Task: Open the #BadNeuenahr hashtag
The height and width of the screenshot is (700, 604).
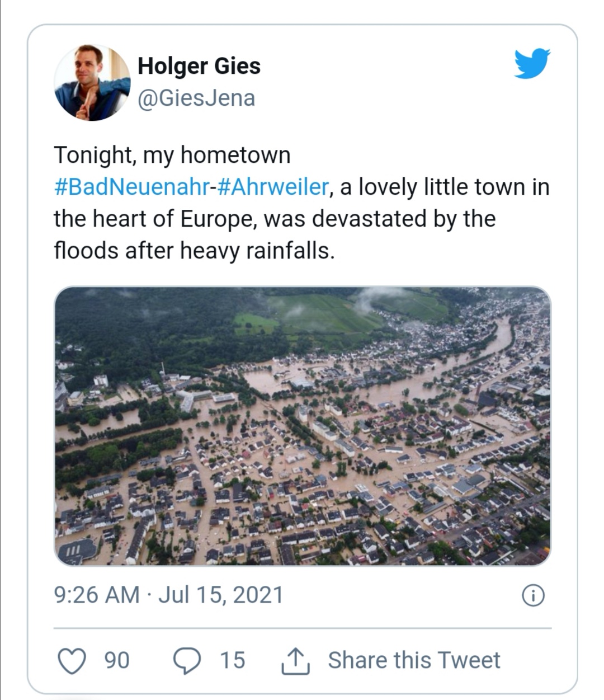Action: (131, 187)
